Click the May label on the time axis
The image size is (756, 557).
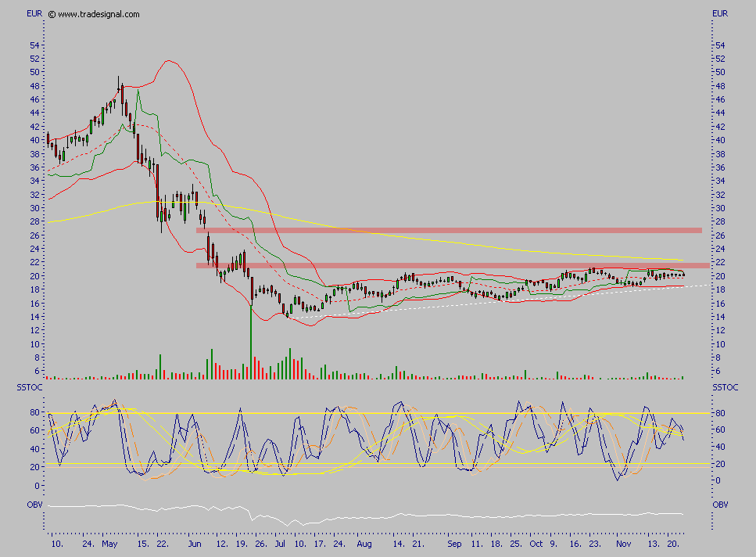click(x=110, y=542)
